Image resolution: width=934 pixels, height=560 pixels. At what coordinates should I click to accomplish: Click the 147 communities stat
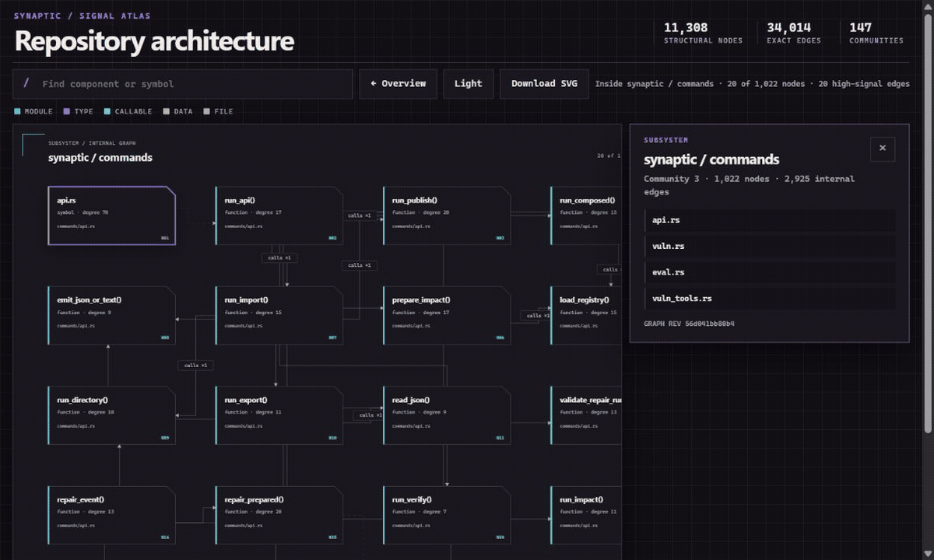pyautogui.click(x=876, y=33)
